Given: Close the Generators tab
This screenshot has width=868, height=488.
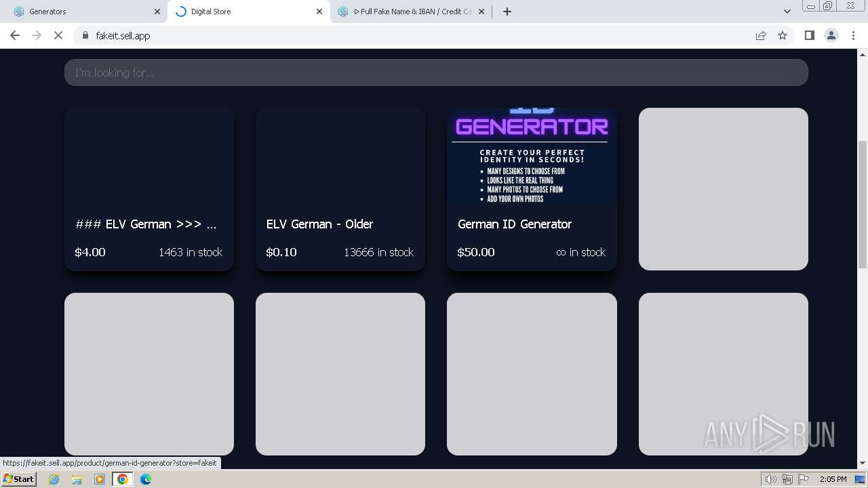Looking at the screenshot, I should [157, 12].
